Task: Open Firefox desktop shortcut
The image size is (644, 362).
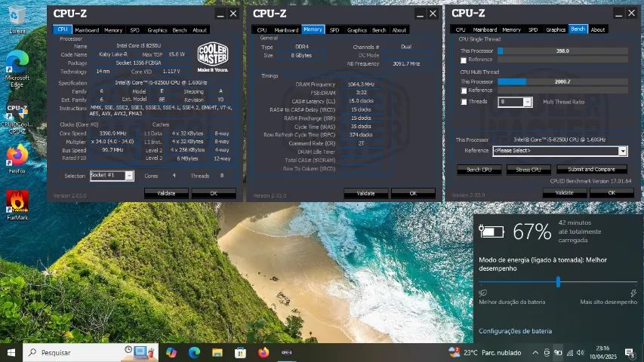Action: coord(17,159)
